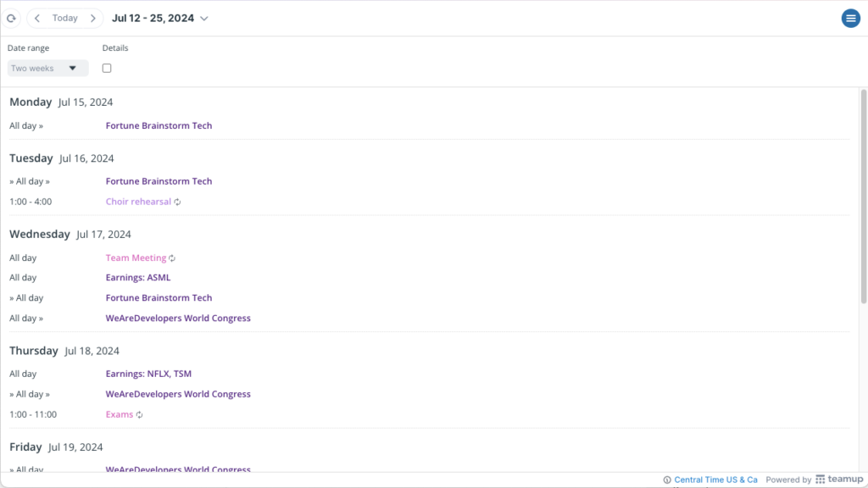This screenshot has width=868, height=488.
Task: Open the Fortune Brainstorm Tech event on Monday
Action: point(159,125)
